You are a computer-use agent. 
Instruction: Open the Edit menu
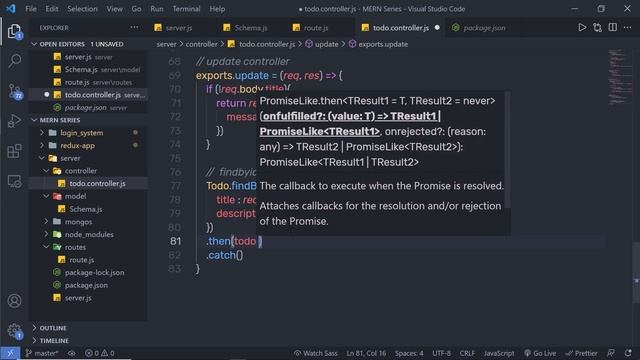(x=52, y=9)
